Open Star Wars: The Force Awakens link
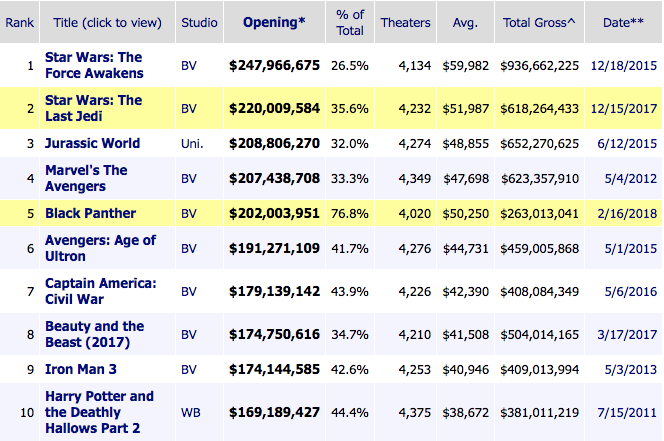This screenshot has height=441, width=664. point(94,65)
